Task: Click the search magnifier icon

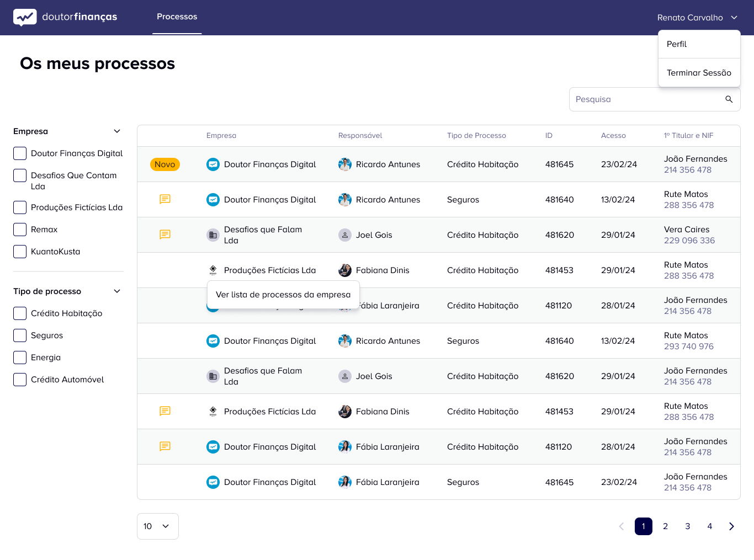Action: pos(729,99)
